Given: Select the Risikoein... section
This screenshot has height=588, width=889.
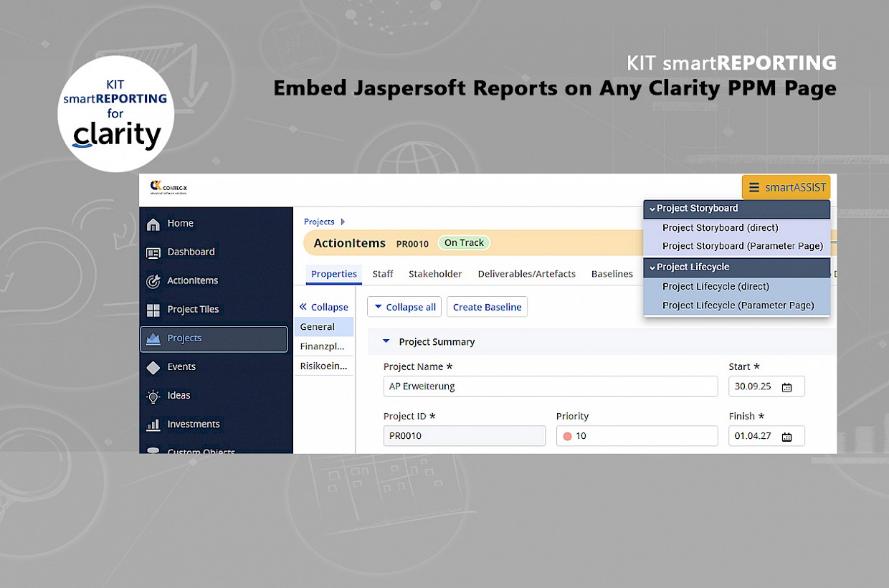Looking at the screenshot, I should tap(324, 366).
